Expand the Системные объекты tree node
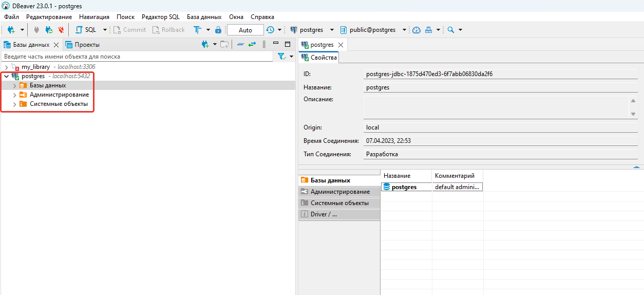Viewport: 644px width, 295px height. 14,104
